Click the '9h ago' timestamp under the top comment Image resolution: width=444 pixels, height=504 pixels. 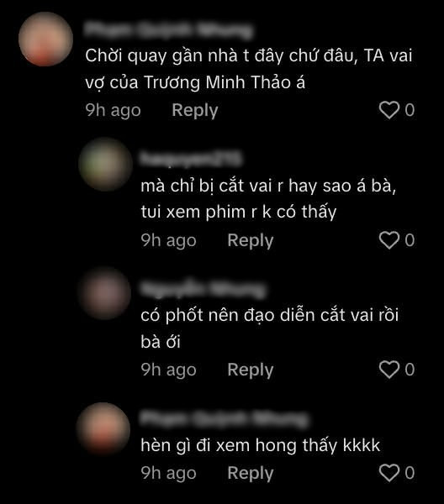coord(113,110)
